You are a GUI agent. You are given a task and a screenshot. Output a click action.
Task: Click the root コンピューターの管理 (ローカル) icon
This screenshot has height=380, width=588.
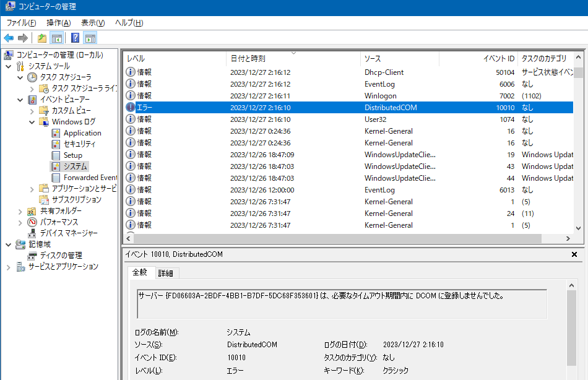point(9,55)
